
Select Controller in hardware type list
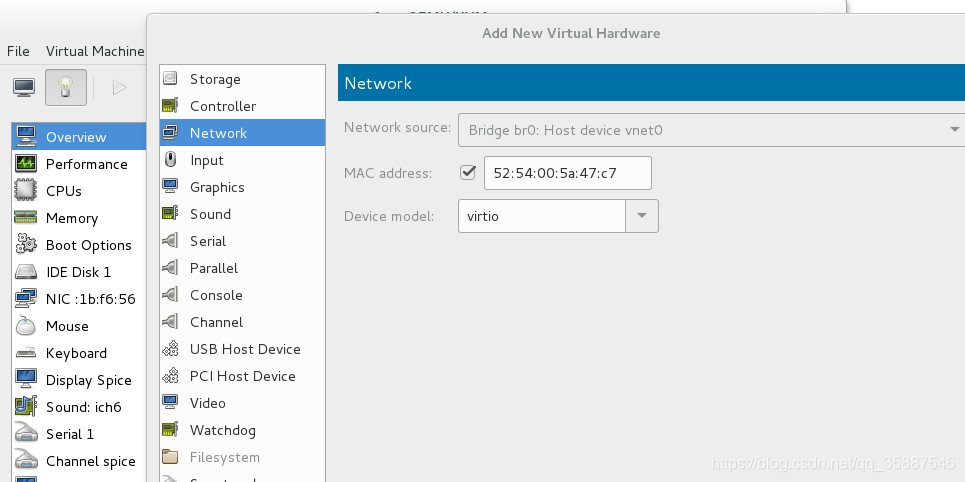tap(242, 106)
